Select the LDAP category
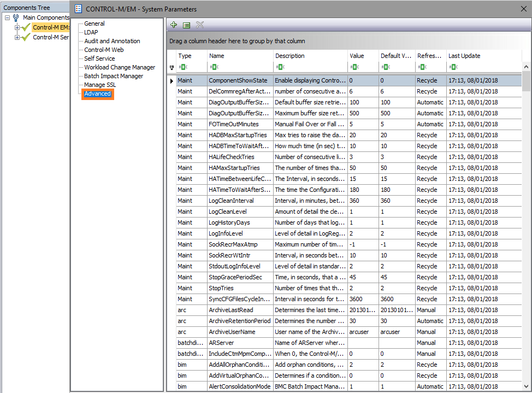This screenshot has height=393, width=532. [x=91, y=32]
